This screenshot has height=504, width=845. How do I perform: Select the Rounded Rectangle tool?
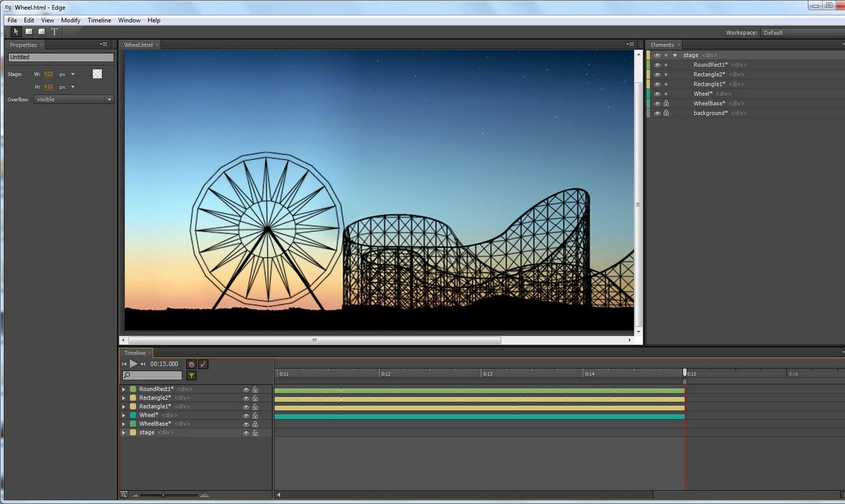click(42, 32)
